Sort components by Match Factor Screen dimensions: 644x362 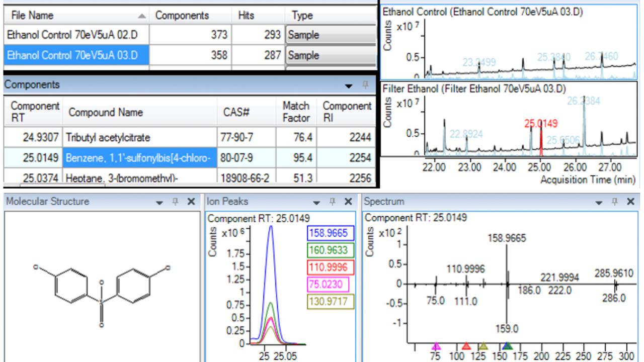click(296, 112)
